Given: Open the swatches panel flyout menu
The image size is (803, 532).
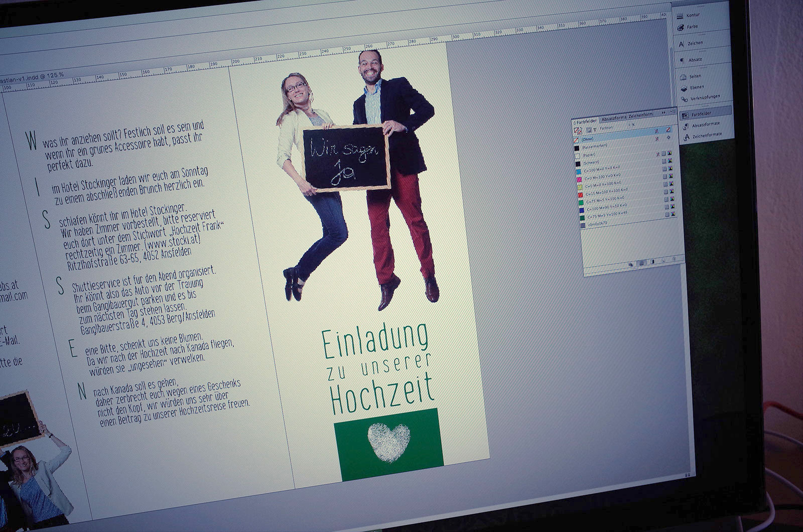Looking at the screenshot, I should point(673,111).
